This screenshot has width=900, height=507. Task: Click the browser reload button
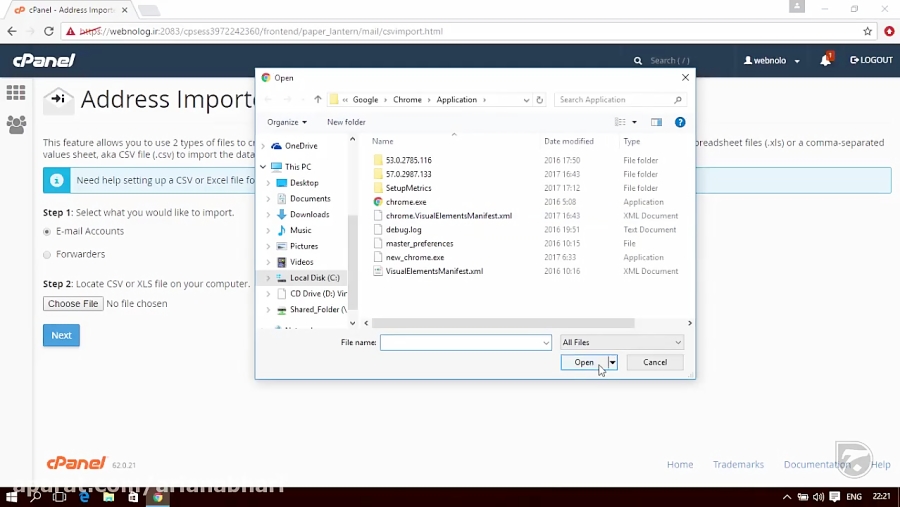[x=49, y=31]
